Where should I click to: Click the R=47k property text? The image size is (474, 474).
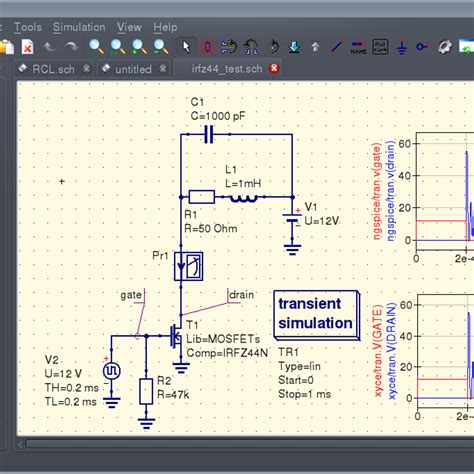tap(173, 395)
